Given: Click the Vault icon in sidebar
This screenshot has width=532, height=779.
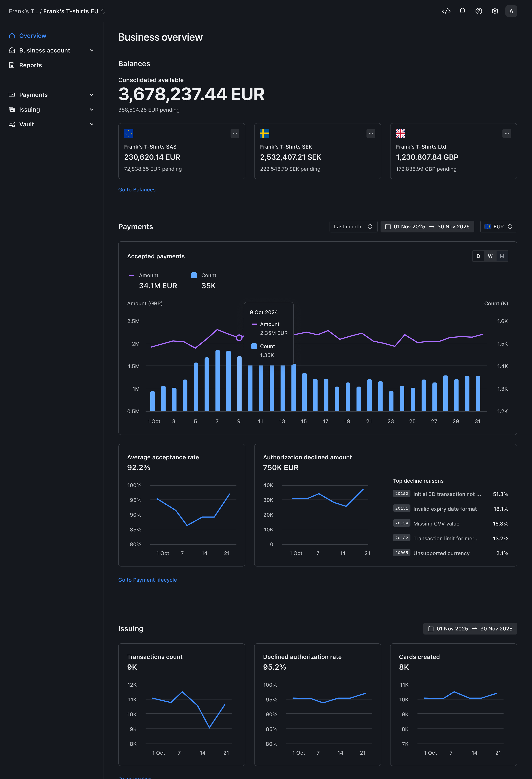Looking at the screenshot, I should (12, 124).
